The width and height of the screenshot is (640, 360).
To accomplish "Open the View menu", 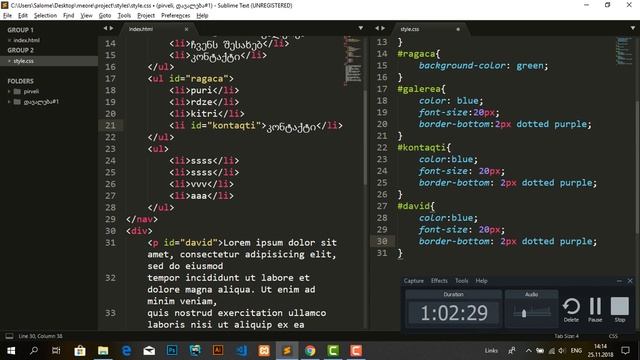I will (86, 16).
